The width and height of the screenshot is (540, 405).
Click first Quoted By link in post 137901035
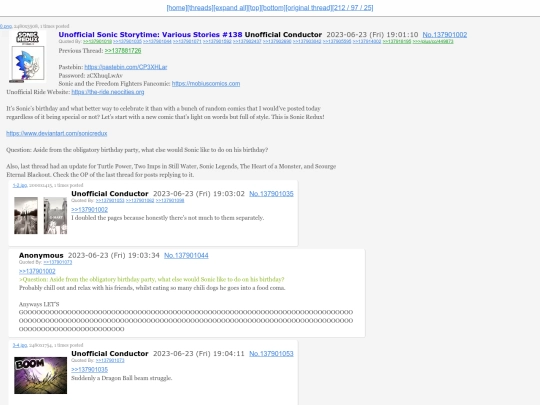click(110, 200)
